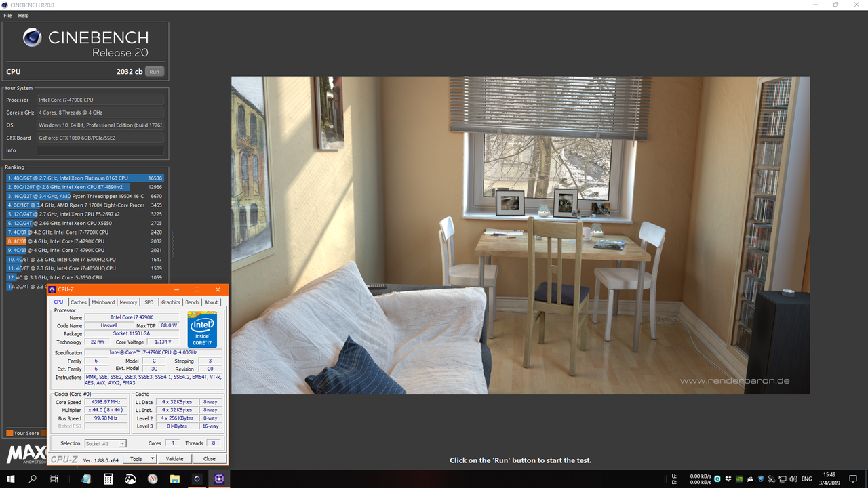Image resolution: width=868 pixels, height=488 pixels.
Task: Switch to the Caches tab in CPU-Z
Action: pyautogui.click(x=79, y=302)
